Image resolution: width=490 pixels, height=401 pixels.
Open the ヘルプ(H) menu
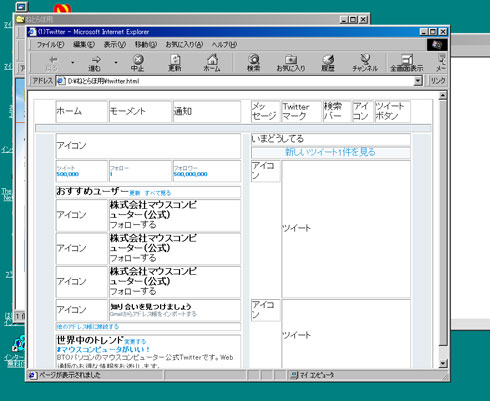point(224,45)
